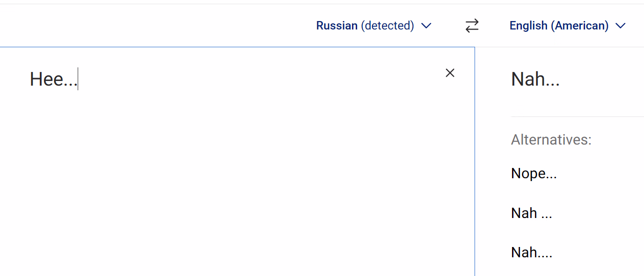Viewport: 644px width, 276px height.
Task: Click the chevron arrow beside English (American)
Action: pyautogui.click(x=621, y=26)
